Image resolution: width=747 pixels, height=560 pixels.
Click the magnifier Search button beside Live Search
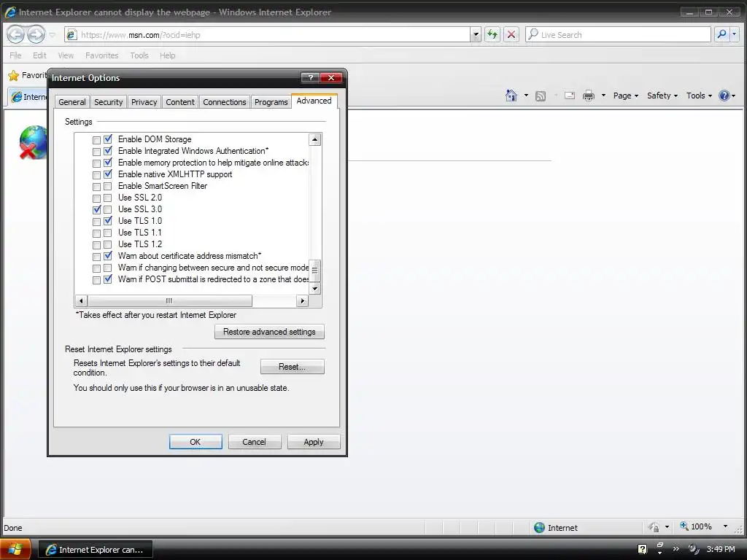point(721,34)
